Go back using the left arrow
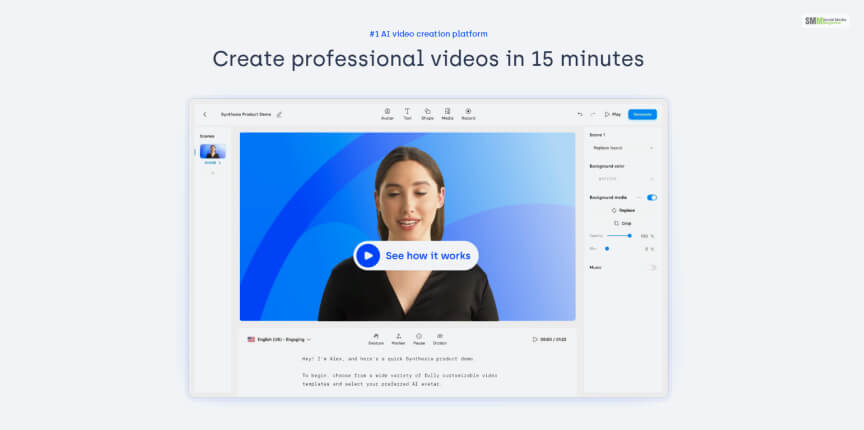 point(205,114)
